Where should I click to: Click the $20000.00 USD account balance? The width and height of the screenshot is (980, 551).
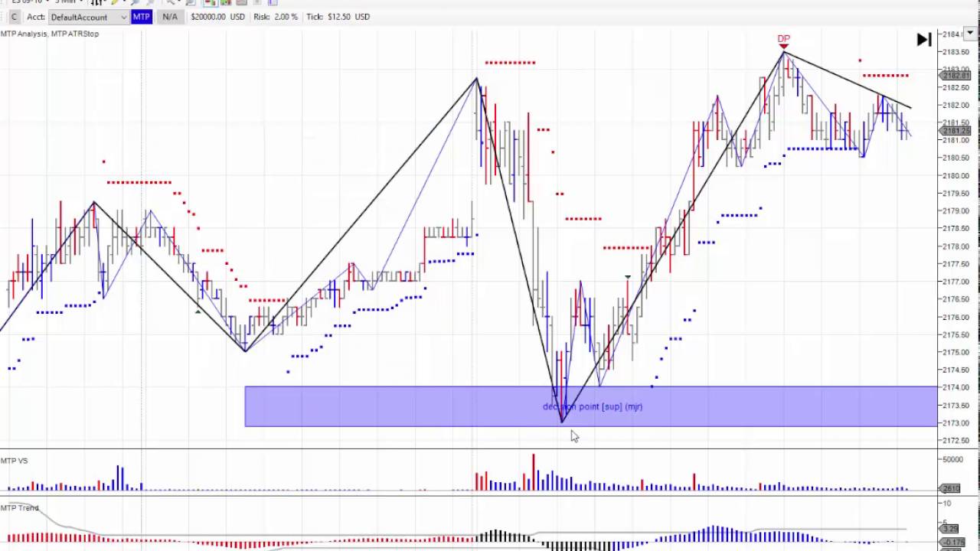(x=217, y=17)
